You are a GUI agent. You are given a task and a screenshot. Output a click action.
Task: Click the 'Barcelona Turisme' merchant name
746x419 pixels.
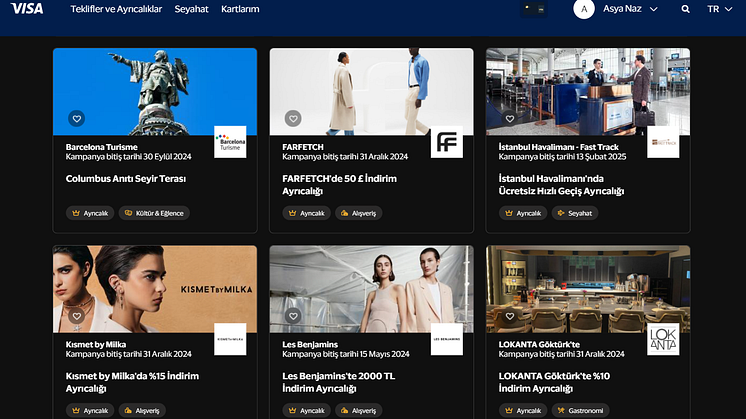coord(102,147)
